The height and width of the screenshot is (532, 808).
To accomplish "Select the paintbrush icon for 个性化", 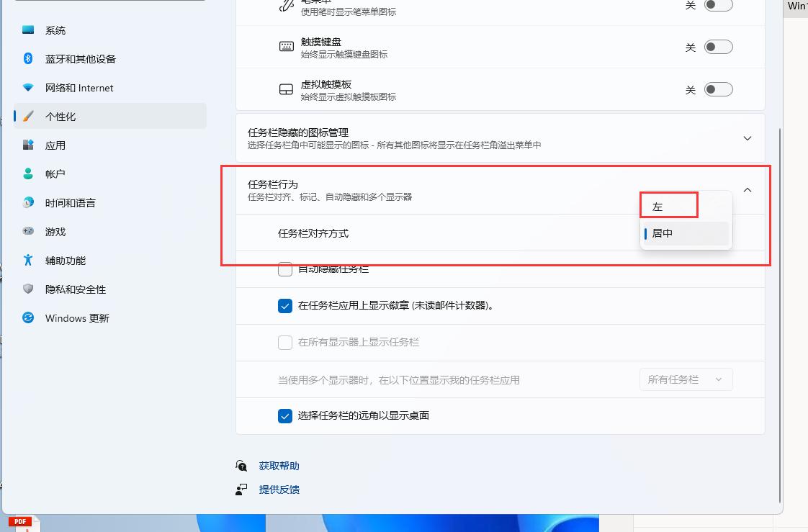I will [28, 117].
